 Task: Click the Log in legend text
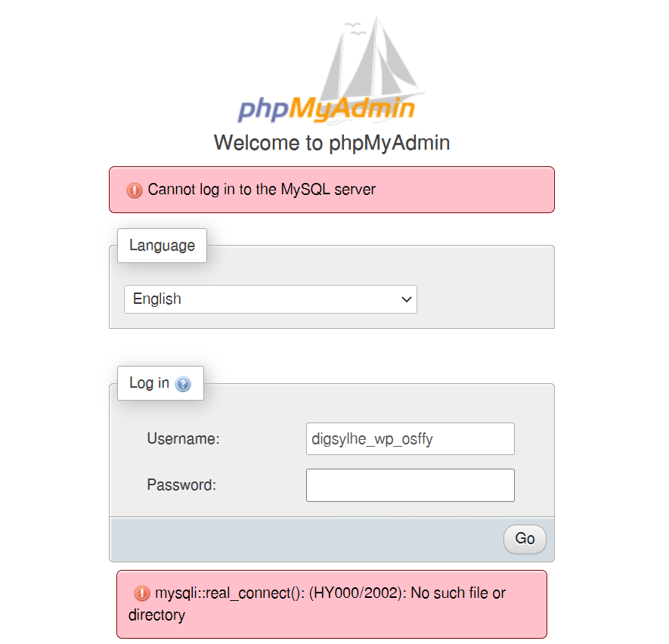click(x=149, y=383)
